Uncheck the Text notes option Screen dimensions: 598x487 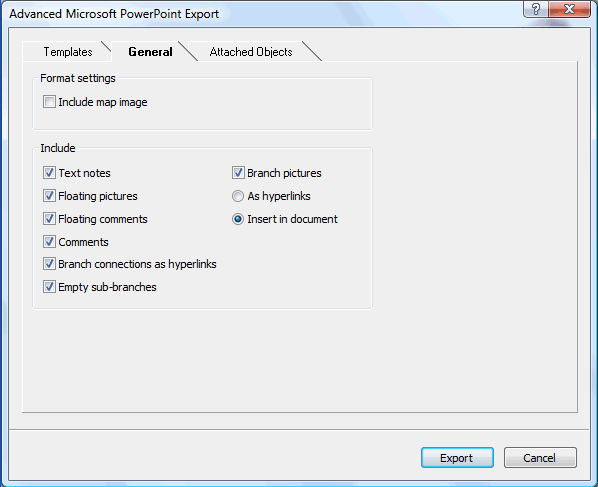point(49,173)
